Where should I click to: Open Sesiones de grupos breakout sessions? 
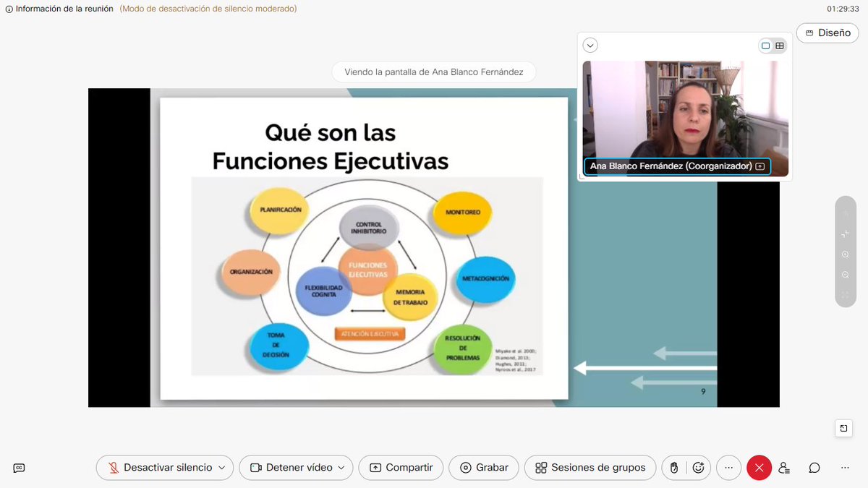click(x=590, y=468)
